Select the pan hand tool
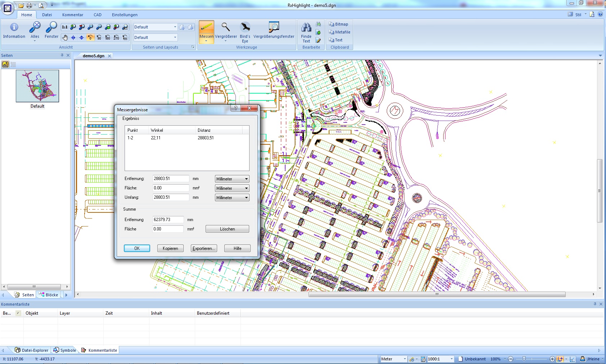 point(65,37)
